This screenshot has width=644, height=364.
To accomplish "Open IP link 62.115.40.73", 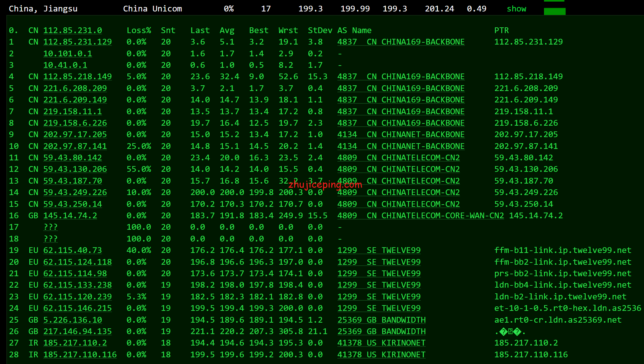I will coord(73,250).
